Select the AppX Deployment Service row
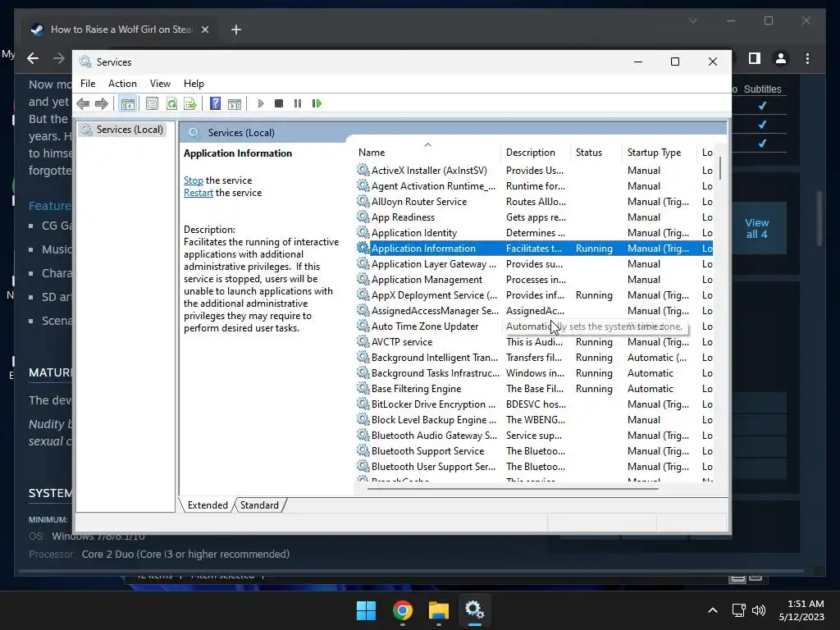Image resolution: width=840 pixels, height=630 pixels. pos(534,295)
